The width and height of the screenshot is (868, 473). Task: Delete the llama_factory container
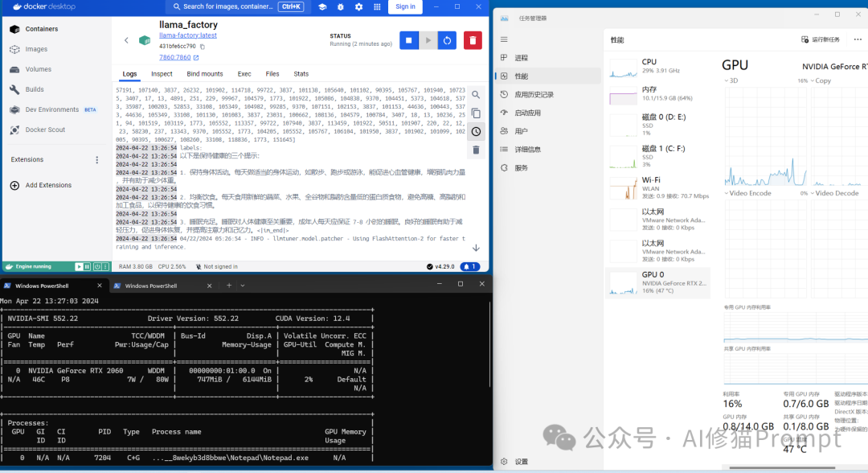[x=473, y=40]
